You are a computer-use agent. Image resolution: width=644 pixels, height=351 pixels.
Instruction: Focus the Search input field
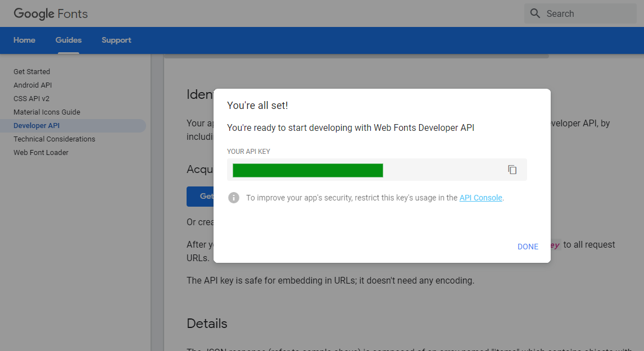[x=580, y=13]
